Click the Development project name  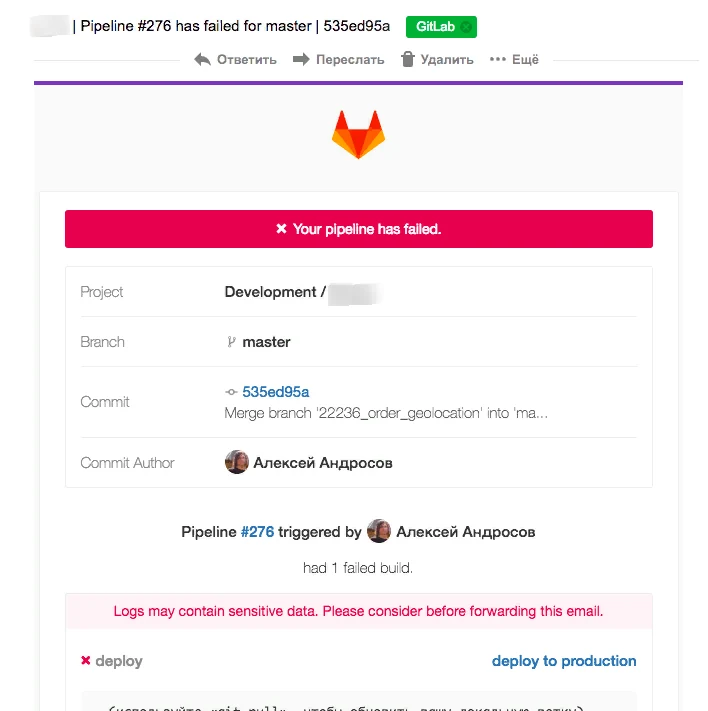270,292
